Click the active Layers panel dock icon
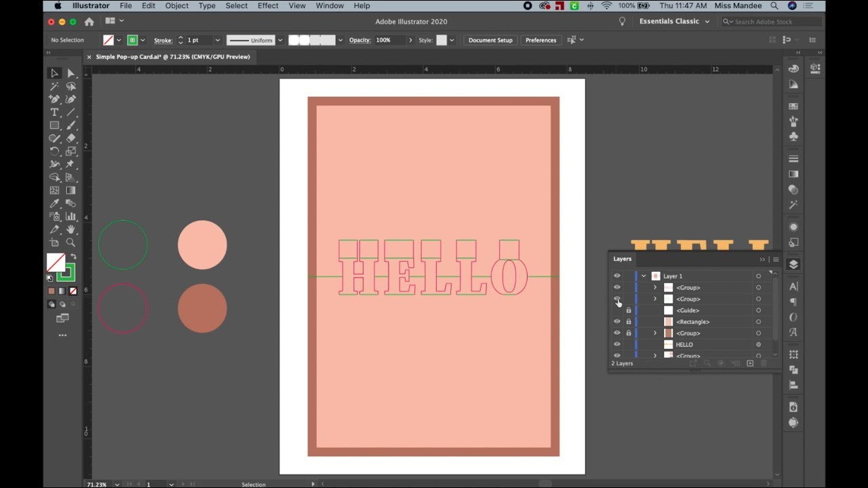Image resolution: width=868 pixels, height=488 pixels. [793, 264]
